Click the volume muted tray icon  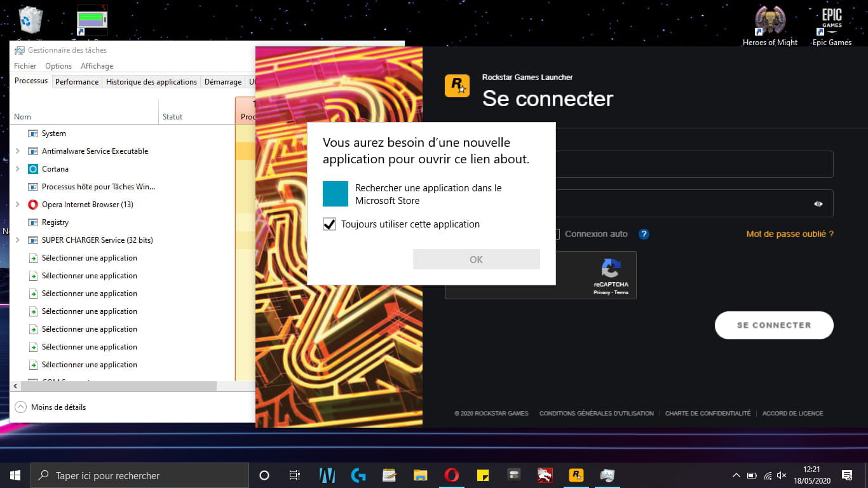click(782, 475)
